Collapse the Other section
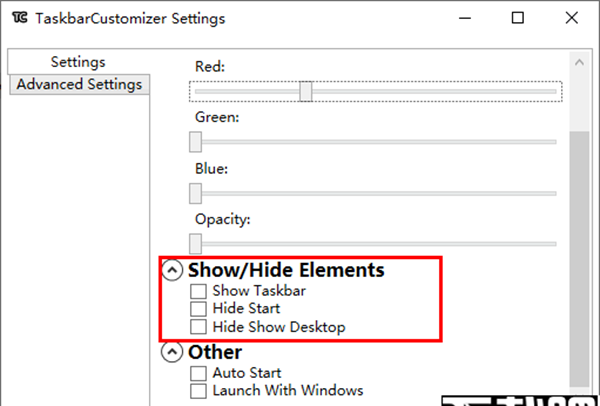Screen dimensions: 600x406 (172, 352)
